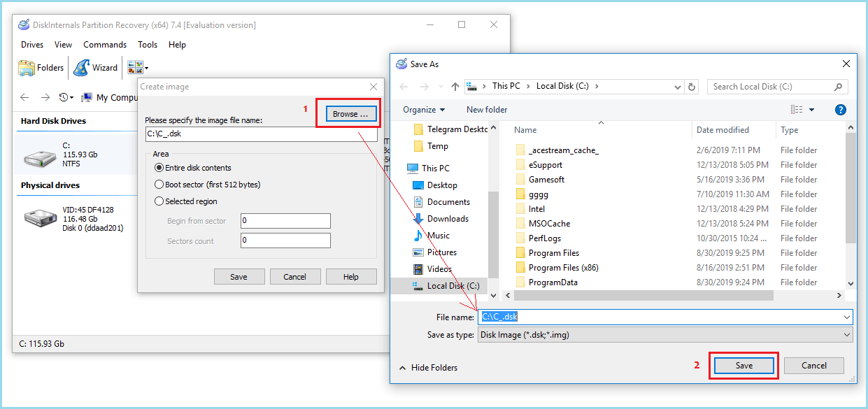Screen dimensions: 868x409
Task: Click the view mode icon beside Wizard
Action: pos(135,68)
